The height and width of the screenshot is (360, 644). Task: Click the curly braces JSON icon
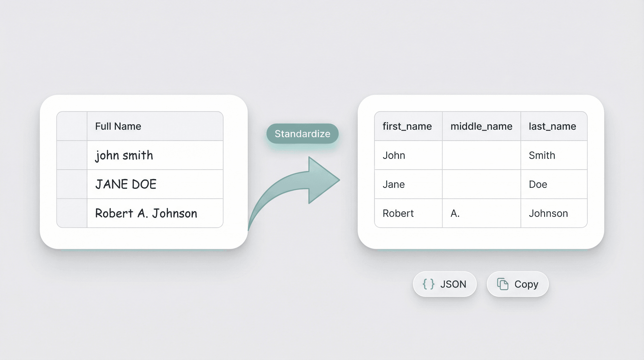coord(428,284)
